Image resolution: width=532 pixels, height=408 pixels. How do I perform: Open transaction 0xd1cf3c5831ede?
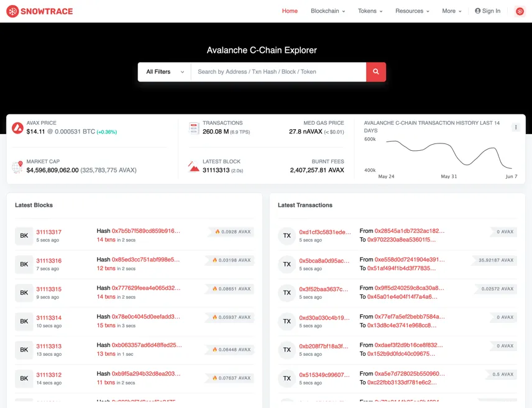324,232
